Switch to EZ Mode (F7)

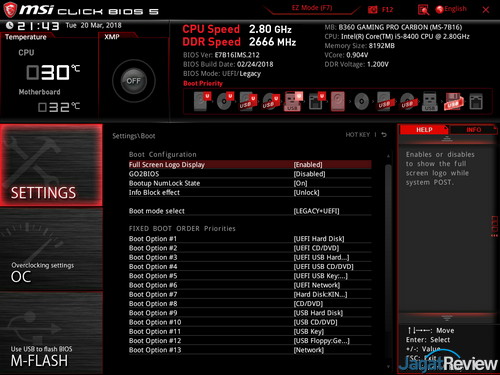tap(312, 8)
